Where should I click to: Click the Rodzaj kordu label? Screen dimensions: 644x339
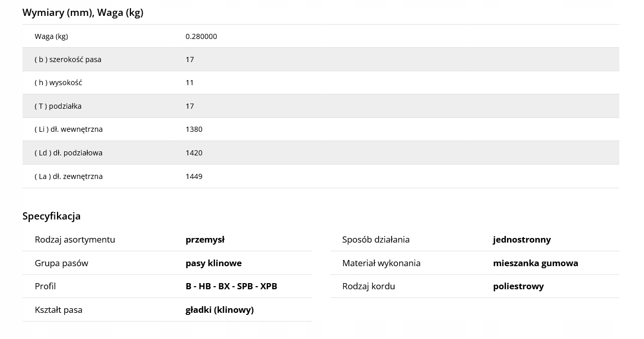click(x=368, y=286)
